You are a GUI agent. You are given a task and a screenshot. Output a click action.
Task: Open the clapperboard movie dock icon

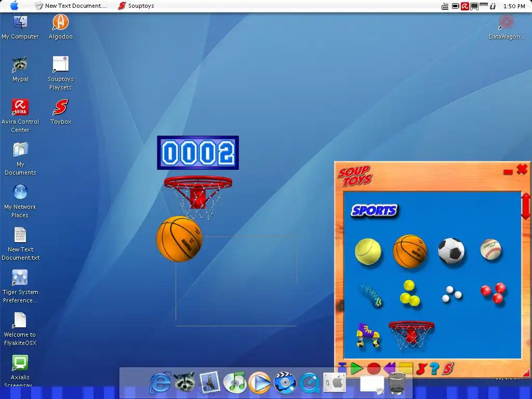(x=284, y=383)
